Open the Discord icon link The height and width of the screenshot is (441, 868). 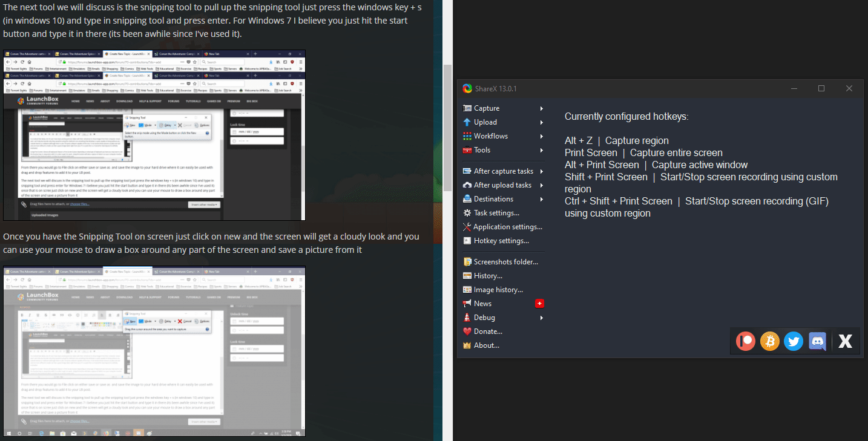pos(817,341)
